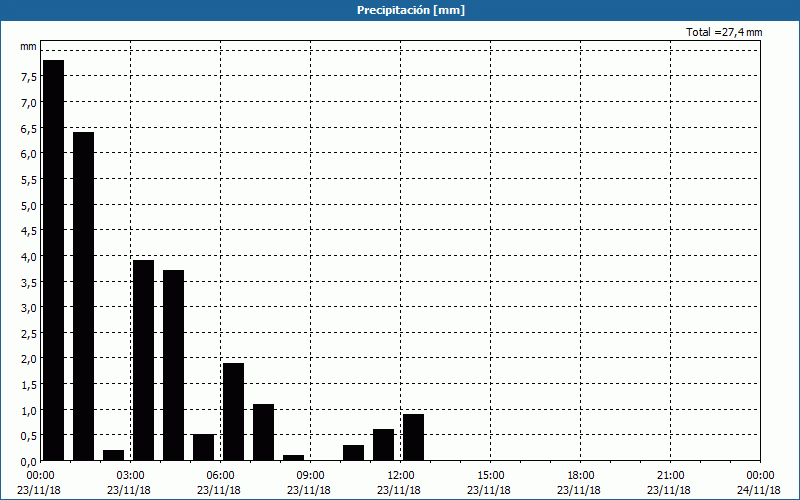Click the 1,9 mm bar at 06:00

pyautogui.click(x=234, y=412)
